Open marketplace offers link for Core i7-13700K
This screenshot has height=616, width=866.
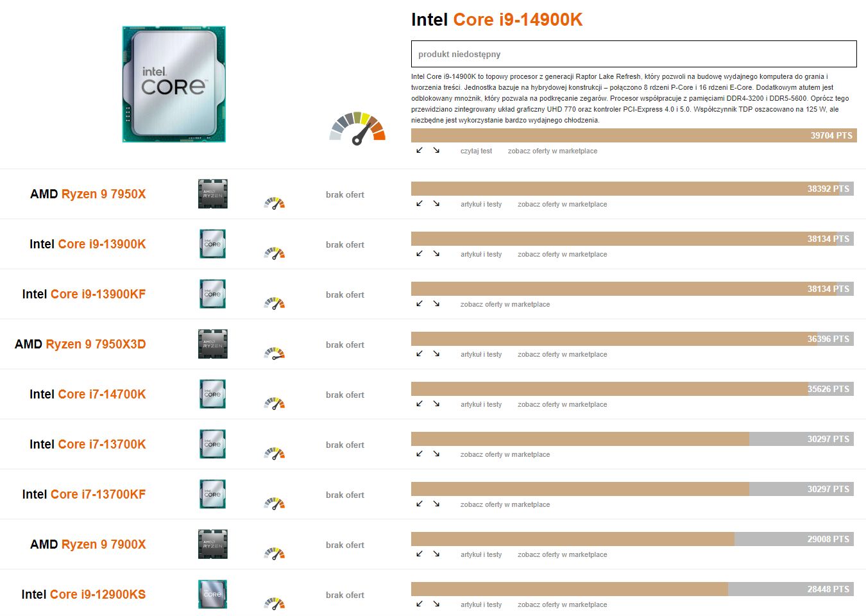tap(505, 455)
